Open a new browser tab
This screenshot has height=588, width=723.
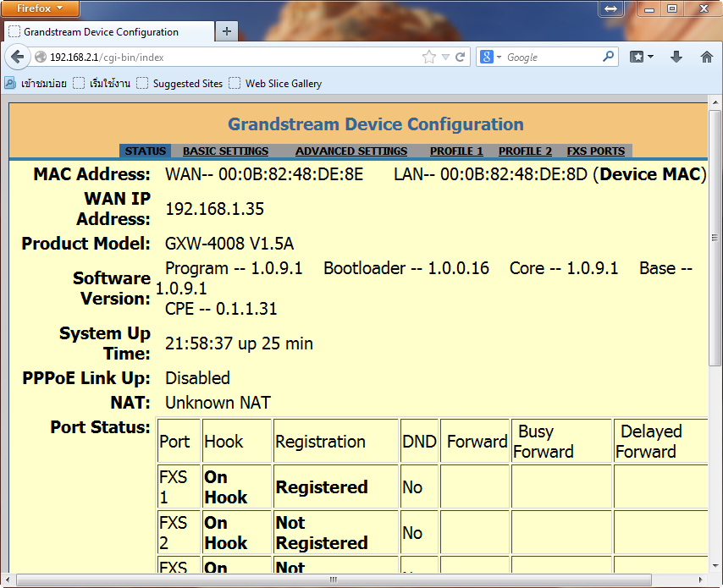pos(227,31)
